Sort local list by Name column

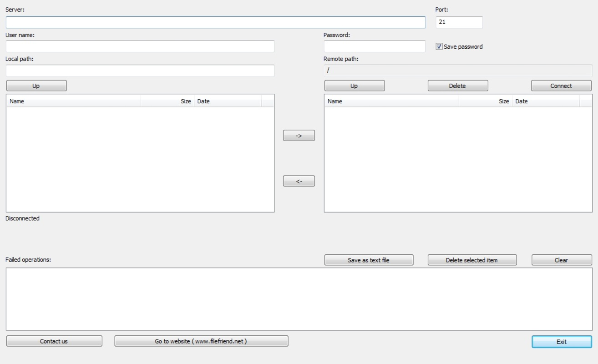coord(74,101)
